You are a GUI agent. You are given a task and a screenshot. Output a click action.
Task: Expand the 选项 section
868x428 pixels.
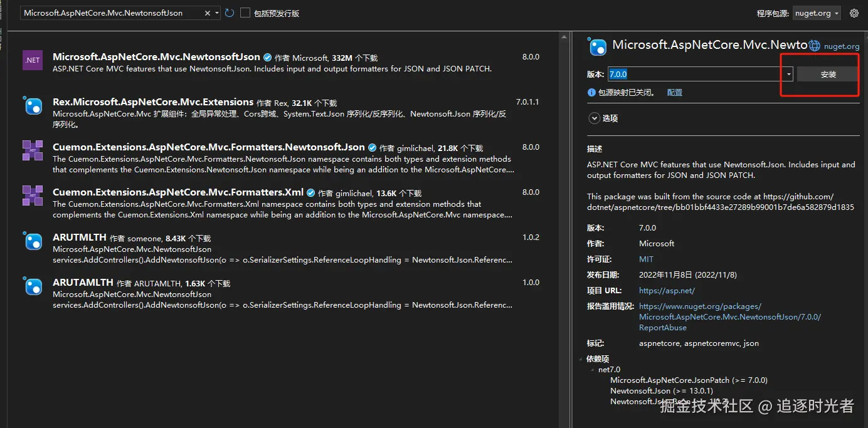594,118
